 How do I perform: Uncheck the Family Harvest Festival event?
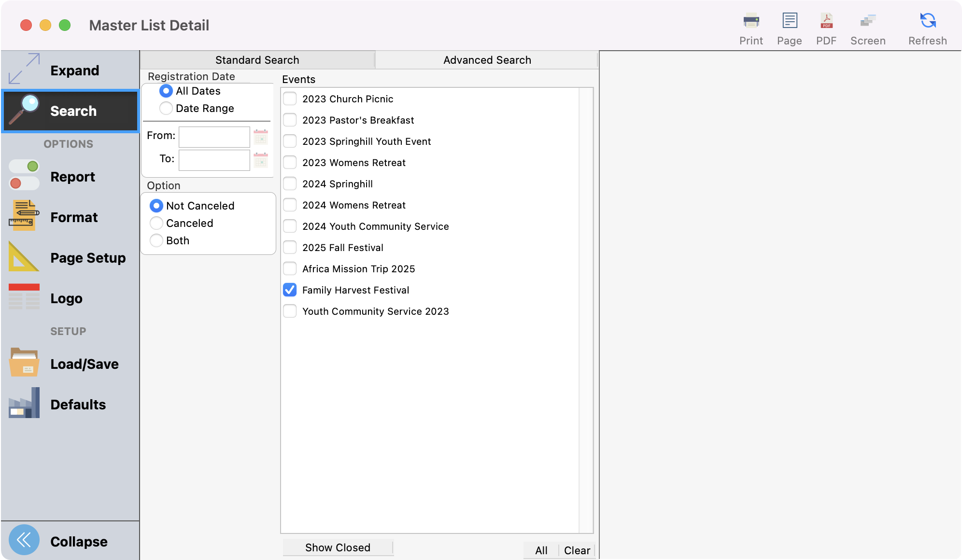pyautogui.click(x=289, y=290)
